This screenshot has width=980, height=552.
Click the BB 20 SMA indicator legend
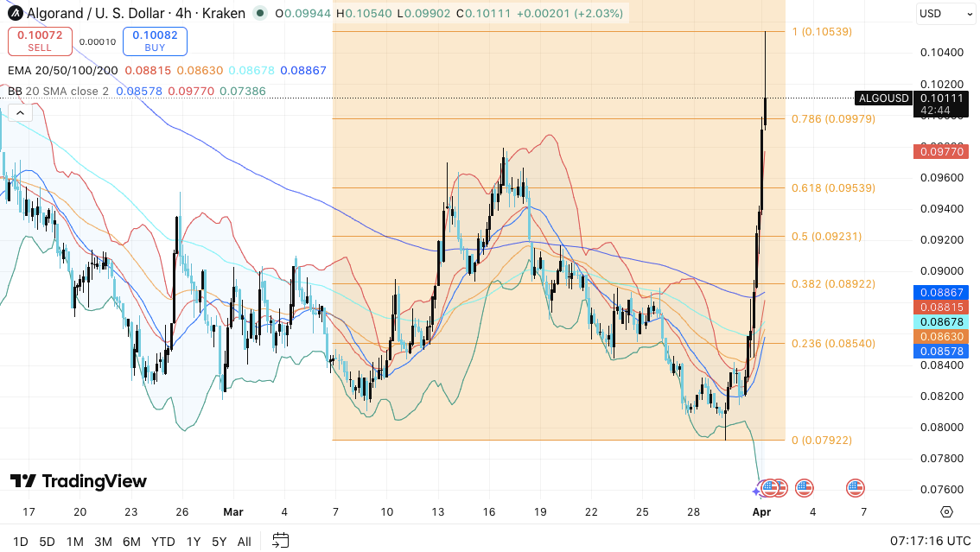click(x=58, y=91)
